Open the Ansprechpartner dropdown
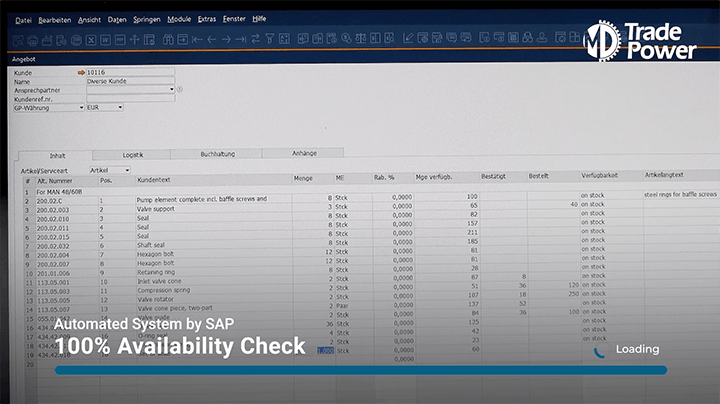 click(171, 89)
